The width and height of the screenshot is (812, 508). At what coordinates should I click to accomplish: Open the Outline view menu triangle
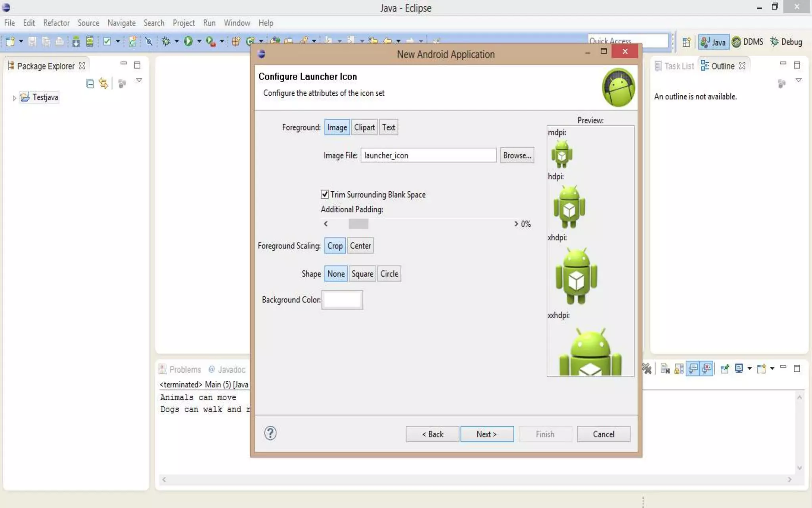click(799, 80)
